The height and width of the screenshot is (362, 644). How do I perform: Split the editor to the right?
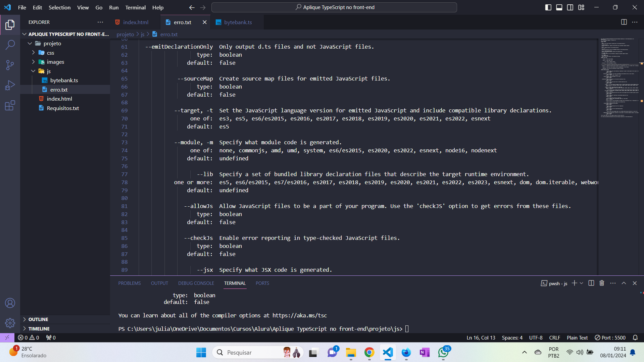(624, 22)
